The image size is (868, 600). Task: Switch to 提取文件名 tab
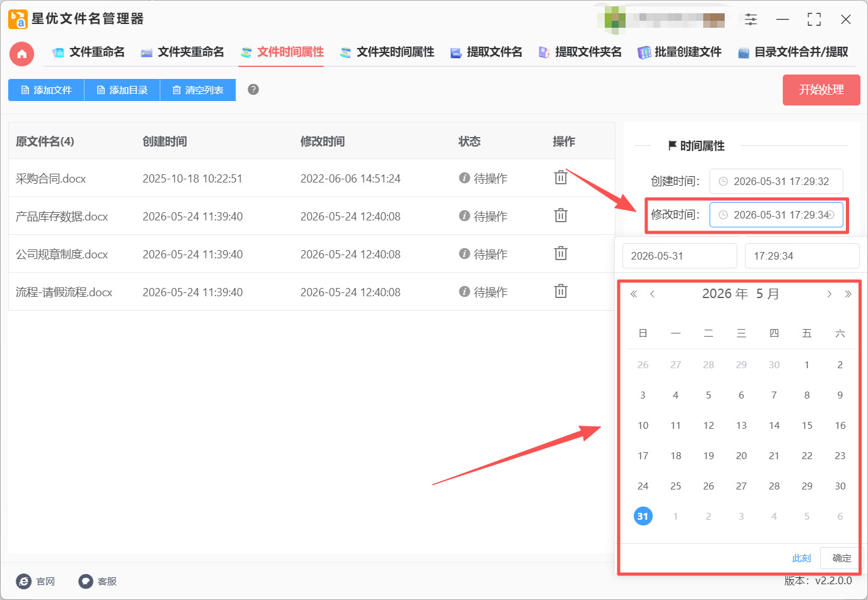point(486,52)
